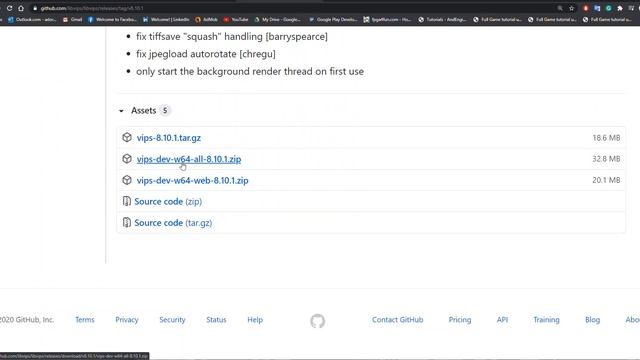Download Source code (zip)
This screenshot has width=640, height=360.
pyautogui.click(x=168, y=202)
